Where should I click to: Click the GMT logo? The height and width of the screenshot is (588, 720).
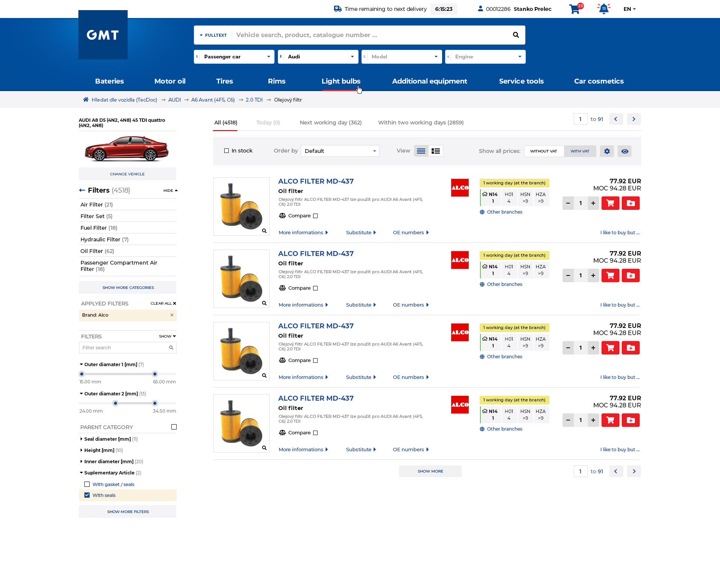(103, 35)
